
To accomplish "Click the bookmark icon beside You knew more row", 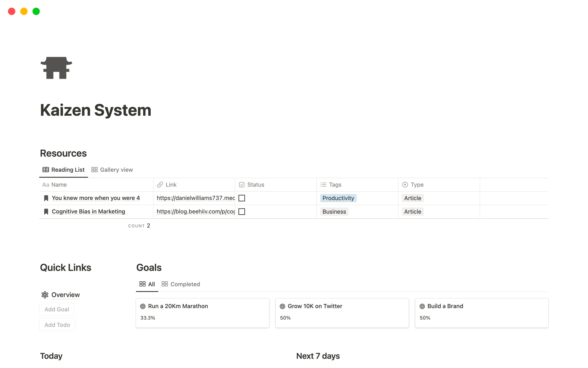I will (x=46, y=198).
